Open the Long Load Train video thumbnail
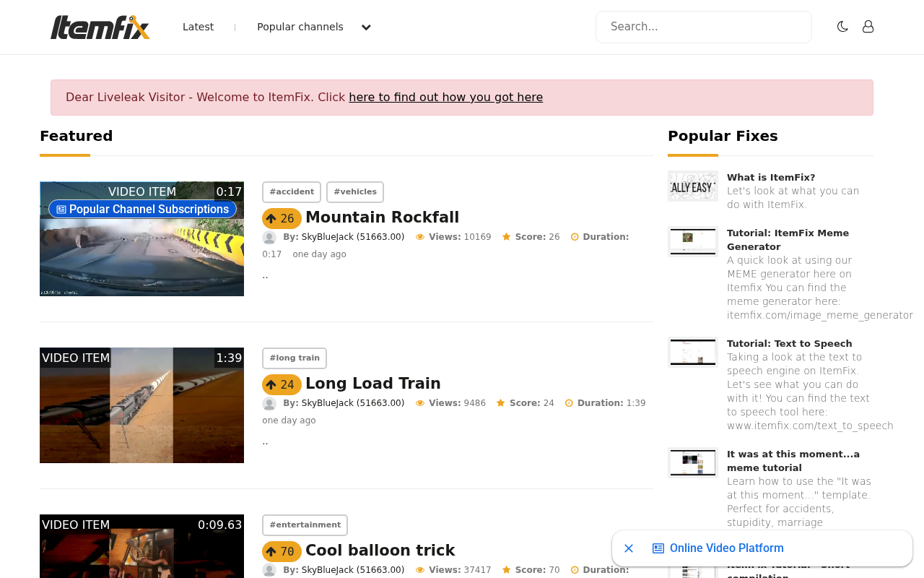 click(x=141, y=405)
